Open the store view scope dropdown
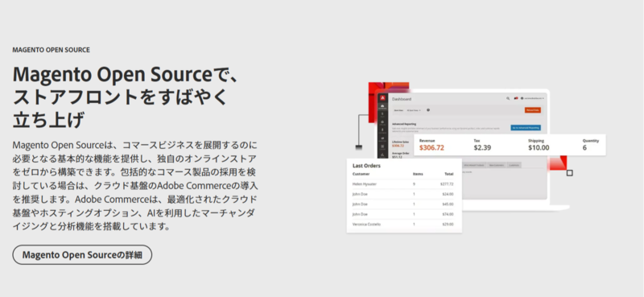644x297 pixels. [414, 110]
